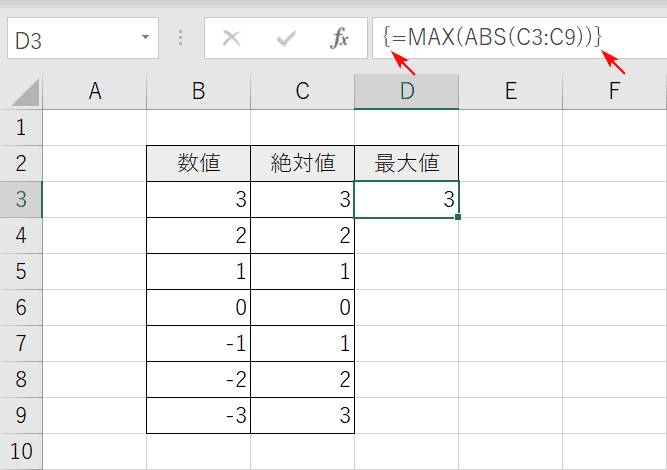Select cell C9 in the 絶対値 column

302,416
